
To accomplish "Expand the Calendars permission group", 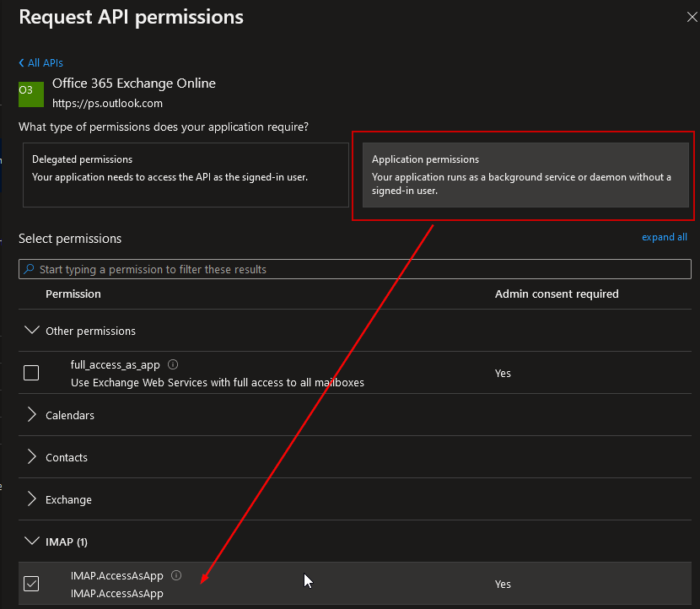I will pos(32,415).
